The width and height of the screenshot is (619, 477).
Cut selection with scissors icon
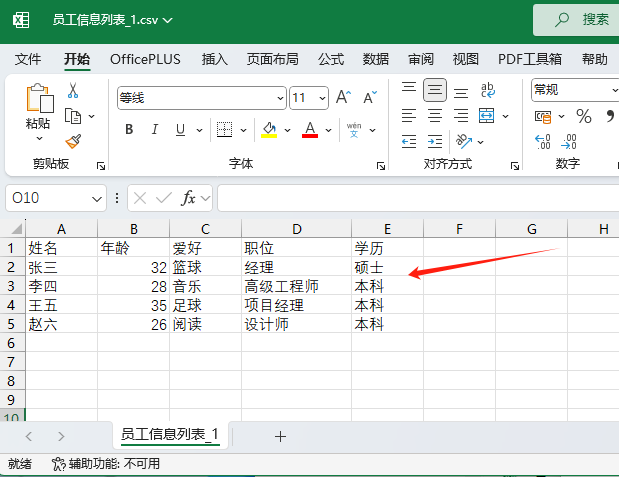pos(73,90)
